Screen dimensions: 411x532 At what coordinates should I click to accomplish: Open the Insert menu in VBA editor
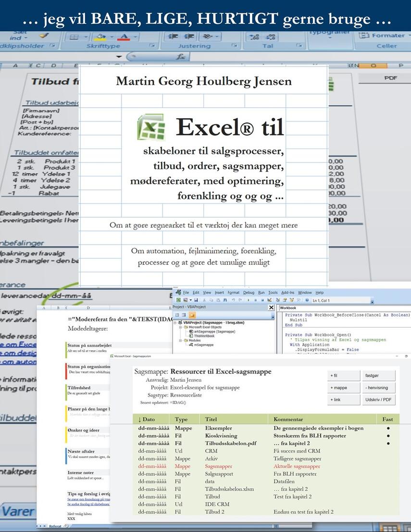coord(219,293)
